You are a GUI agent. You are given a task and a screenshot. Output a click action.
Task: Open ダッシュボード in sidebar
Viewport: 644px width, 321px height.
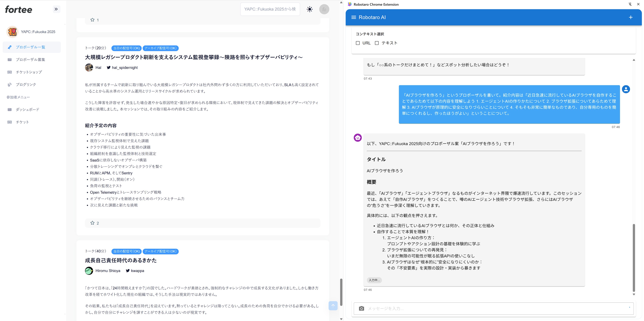28,109
